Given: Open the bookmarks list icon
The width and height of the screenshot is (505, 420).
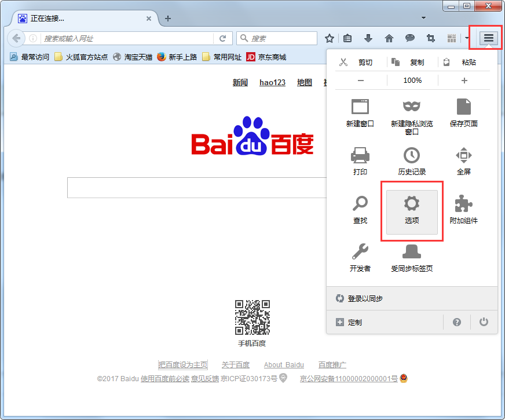Looking at the screenshot, I should pos(347,39).
